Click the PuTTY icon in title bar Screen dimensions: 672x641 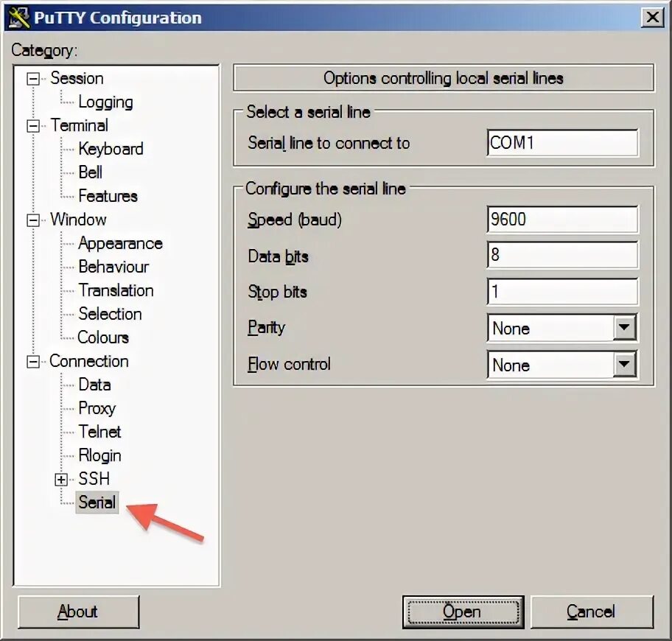[x=19, y=18]
